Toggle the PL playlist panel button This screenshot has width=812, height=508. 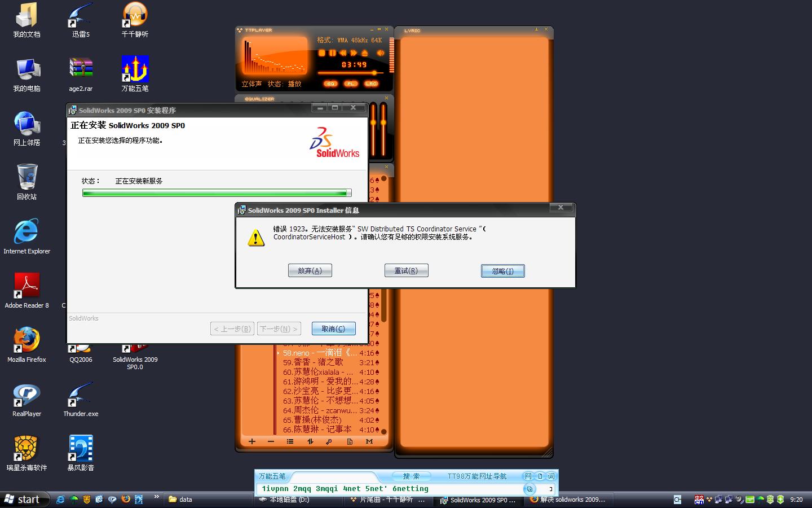pyautogui.click(x=351, y=84)
